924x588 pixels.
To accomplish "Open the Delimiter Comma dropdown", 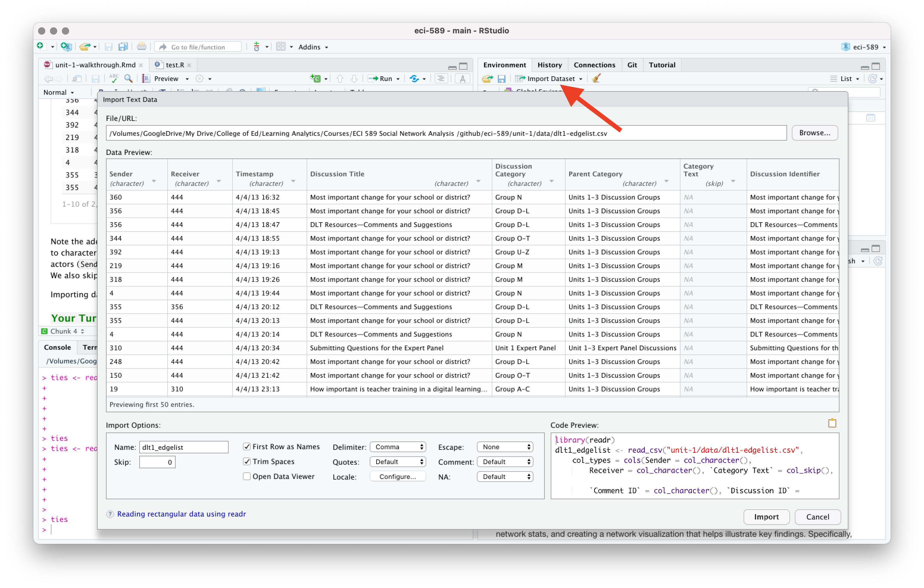I will click(398, 447).
